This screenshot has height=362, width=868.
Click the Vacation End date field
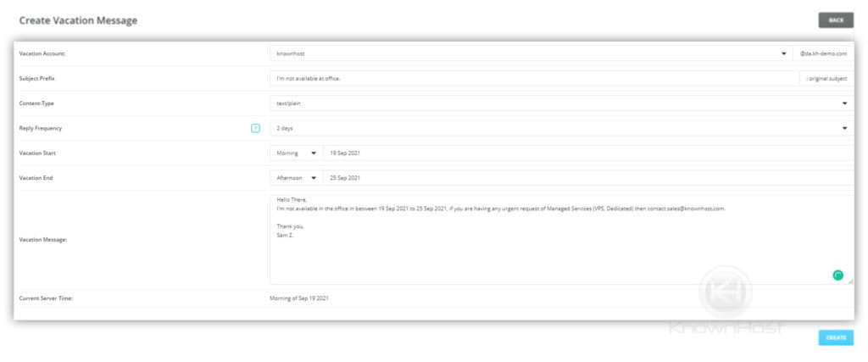point(588,178)
